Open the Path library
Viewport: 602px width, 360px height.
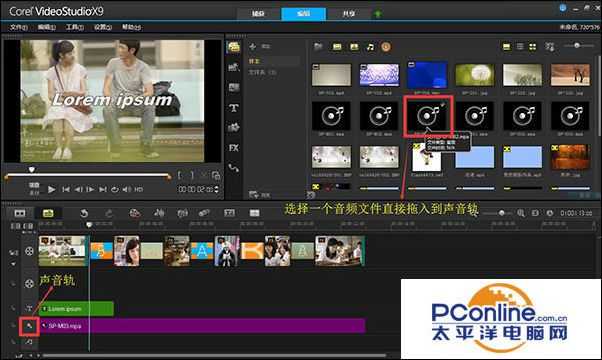pos(233,168)
